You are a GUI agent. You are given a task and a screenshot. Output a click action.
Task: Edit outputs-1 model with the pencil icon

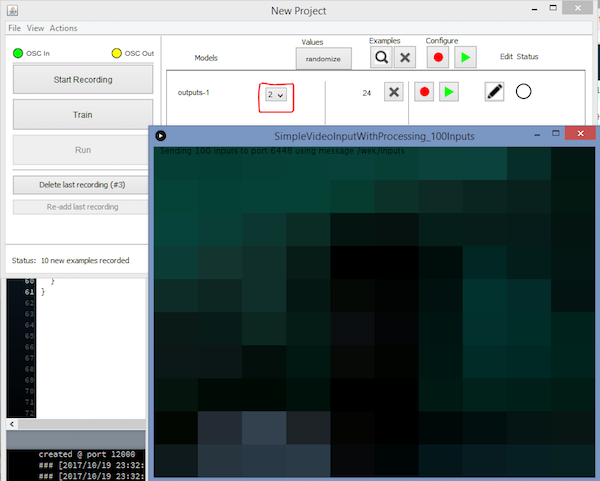(x=494, y=92)
